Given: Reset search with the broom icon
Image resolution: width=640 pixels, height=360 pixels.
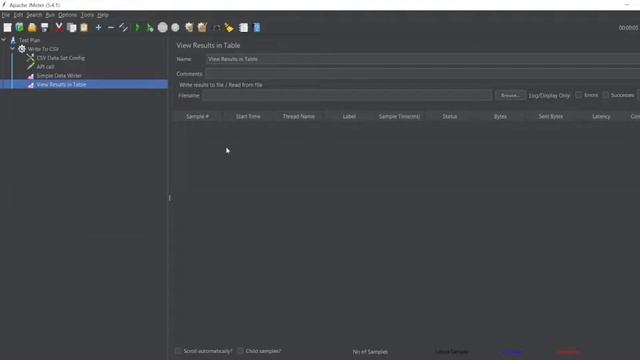Looking at the screenshot, I should tap(229, 27).
